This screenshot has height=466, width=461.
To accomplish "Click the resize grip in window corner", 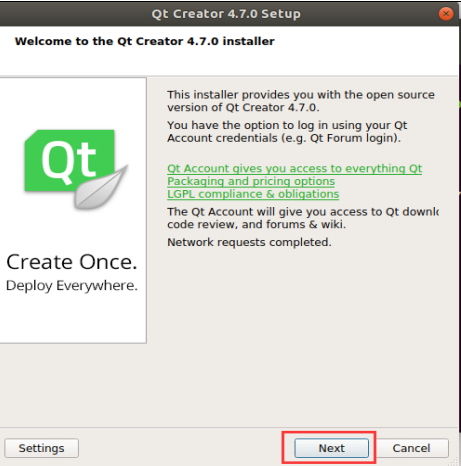I will pos(454,462).
